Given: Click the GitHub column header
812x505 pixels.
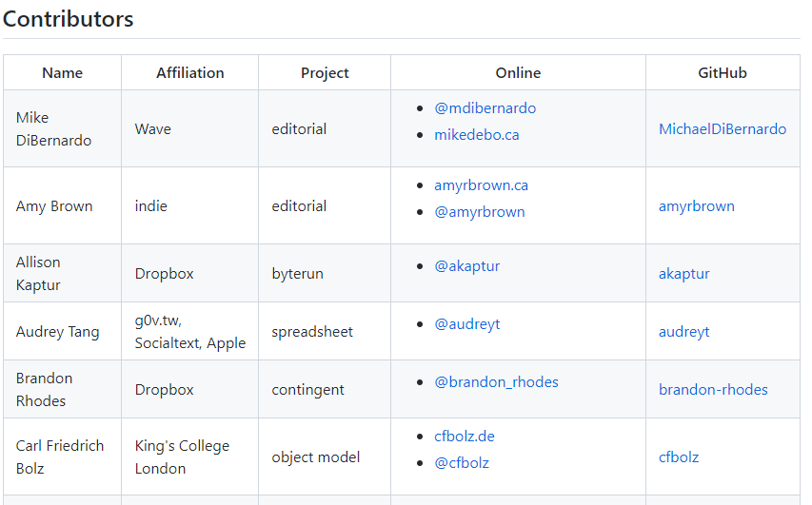Looking at the screenshot, I should [723, 73].
